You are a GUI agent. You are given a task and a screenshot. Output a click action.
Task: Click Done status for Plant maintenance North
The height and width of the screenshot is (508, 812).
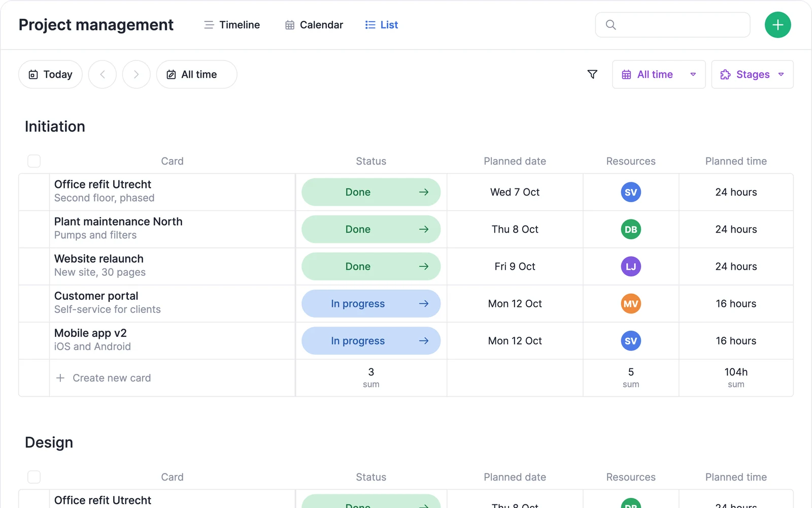[371, 229]
